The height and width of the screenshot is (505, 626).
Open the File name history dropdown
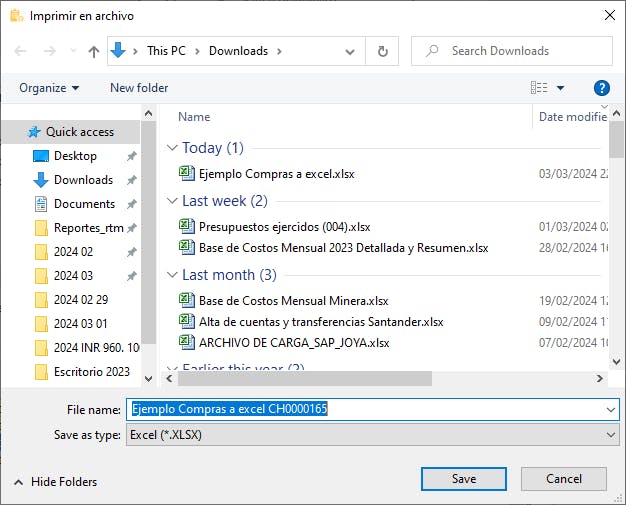(x=611, y=410)
